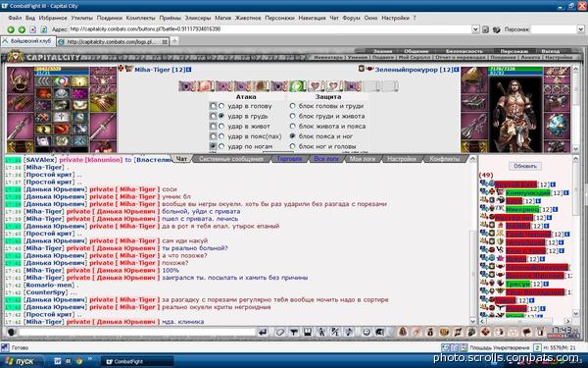Click the green orb combat technique icon
Image resolution: width=588 pixels, height=368 pixels.
pos(297,86)
